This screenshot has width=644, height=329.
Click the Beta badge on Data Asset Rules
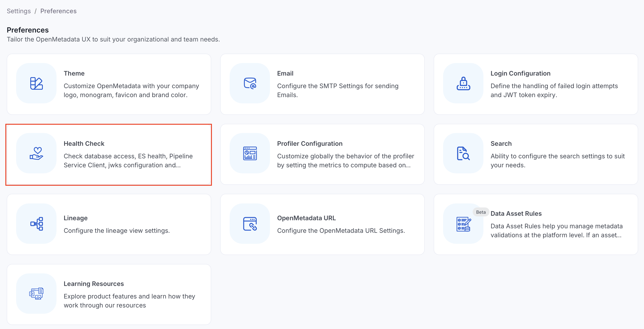[481, 212]
